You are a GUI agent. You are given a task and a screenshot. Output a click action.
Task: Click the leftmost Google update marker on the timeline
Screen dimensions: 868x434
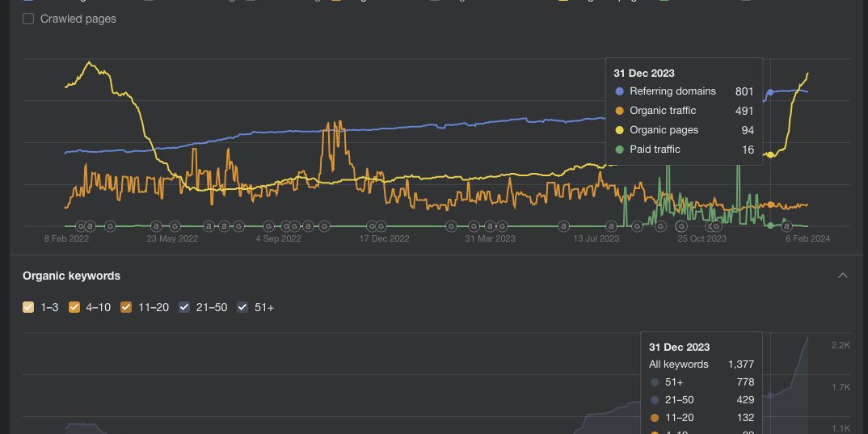[80, 225]
